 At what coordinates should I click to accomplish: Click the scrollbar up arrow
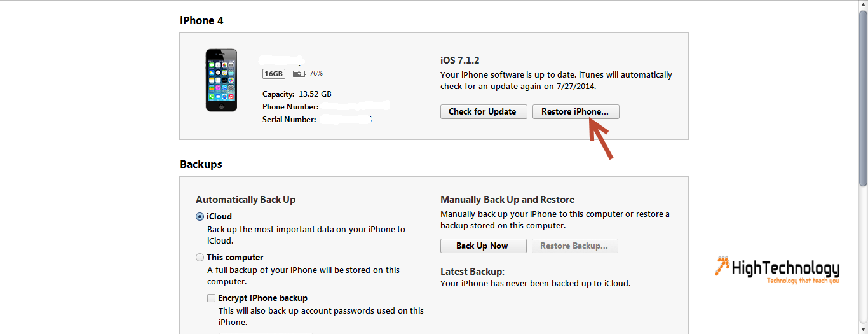pos(863,5)
